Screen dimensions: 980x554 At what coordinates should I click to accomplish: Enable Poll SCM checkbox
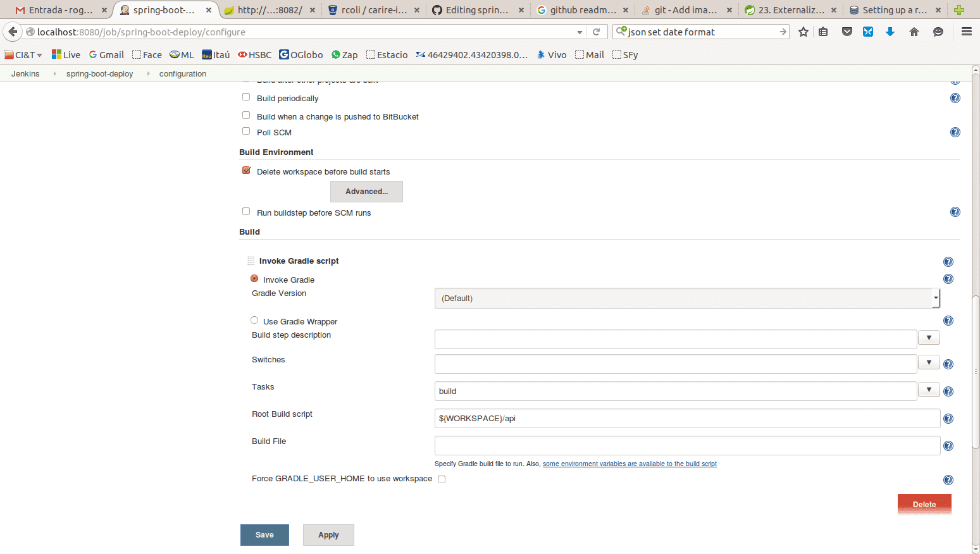(x=246, y=131)
